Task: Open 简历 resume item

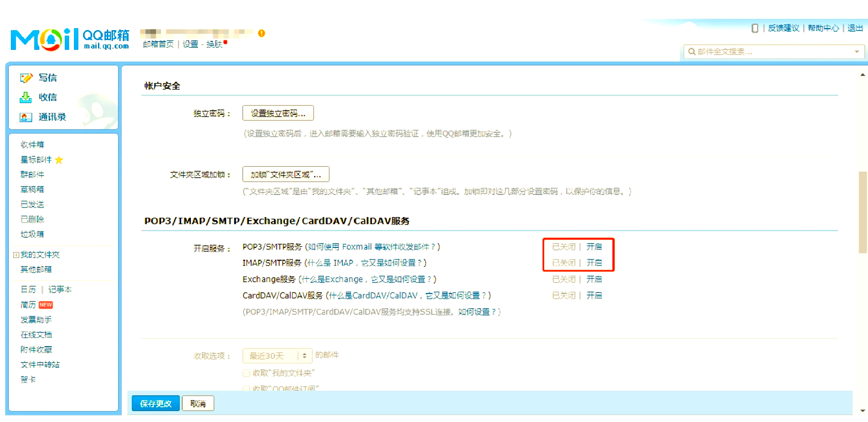Action: [28, 305]
